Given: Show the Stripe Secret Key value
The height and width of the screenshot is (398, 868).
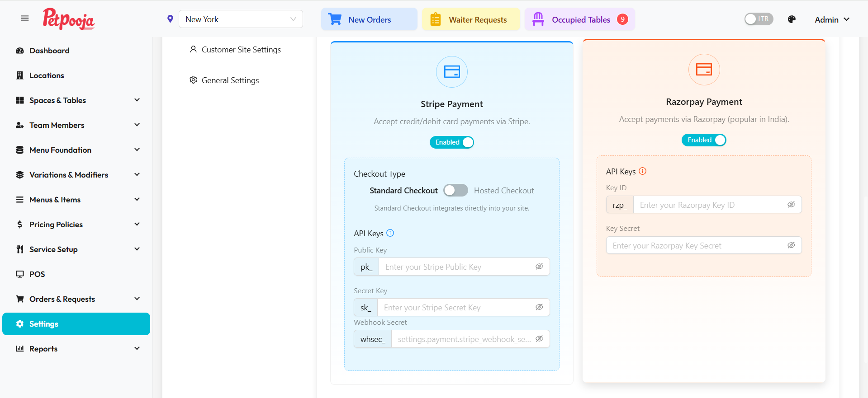Looking at the screenshot, I should pyautogui.click(x=540, y=307).
